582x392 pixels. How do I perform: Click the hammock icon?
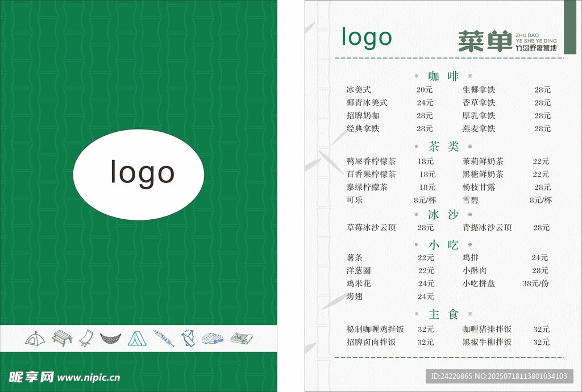pyautogui.click(x=110, y=339)
